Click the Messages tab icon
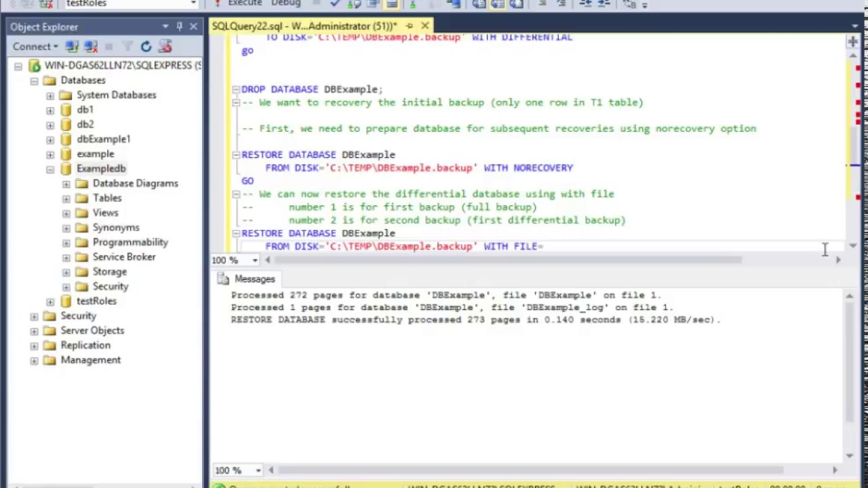868x488 pixels. point(222,279)
